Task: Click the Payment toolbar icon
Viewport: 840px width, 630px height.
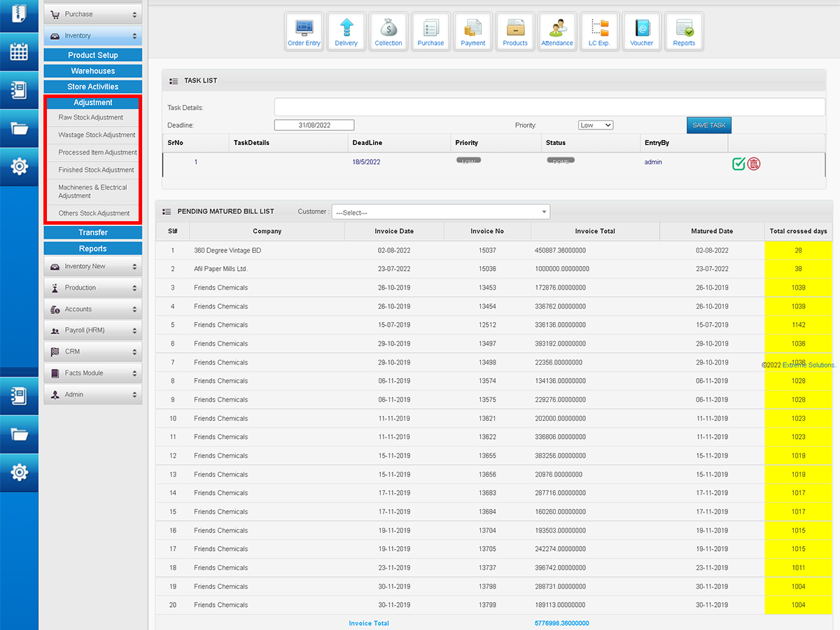Action: click(x=473, y=32)
